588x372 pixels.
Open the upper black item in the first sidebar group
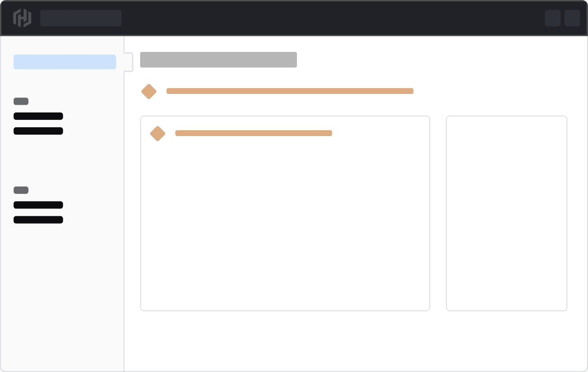[38, 116]
